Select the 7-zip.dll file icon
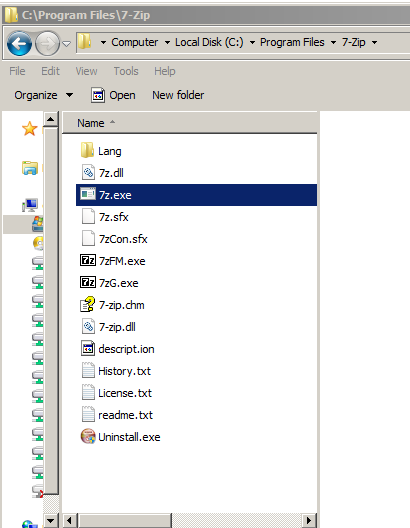The image size is (410, 528). (88, 326)
